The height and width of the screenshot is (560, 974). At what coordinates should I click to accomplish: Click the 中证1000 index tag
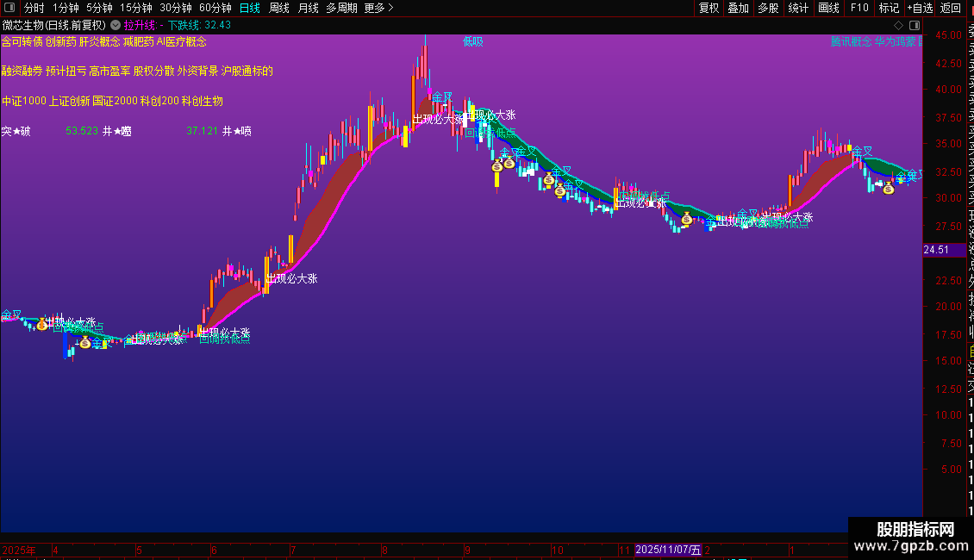[23, 101]
